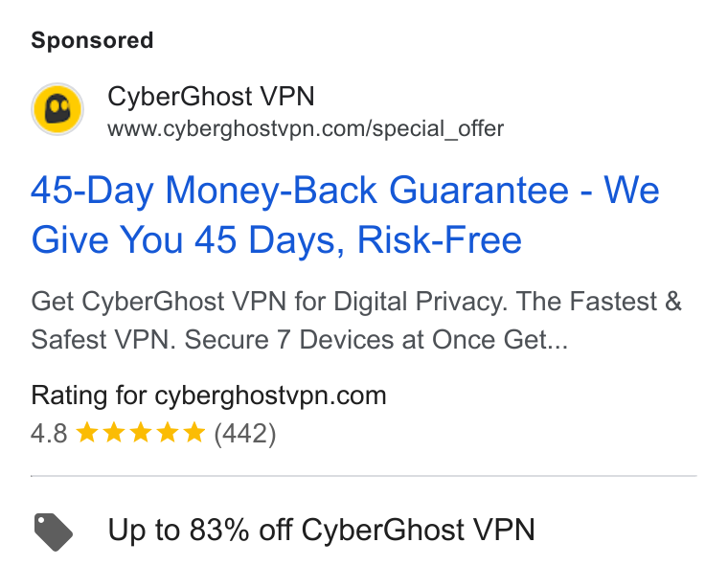Click the last gold star in rating

194,433
